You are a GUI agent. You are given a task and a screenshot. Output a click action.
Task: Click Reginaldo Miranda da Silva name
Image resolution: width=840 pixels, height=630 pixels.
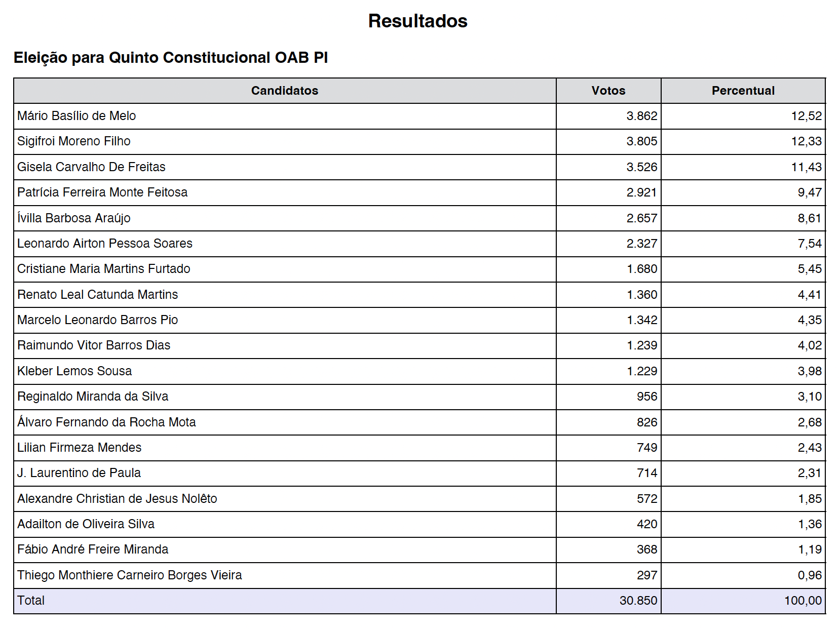coord(93,397)
